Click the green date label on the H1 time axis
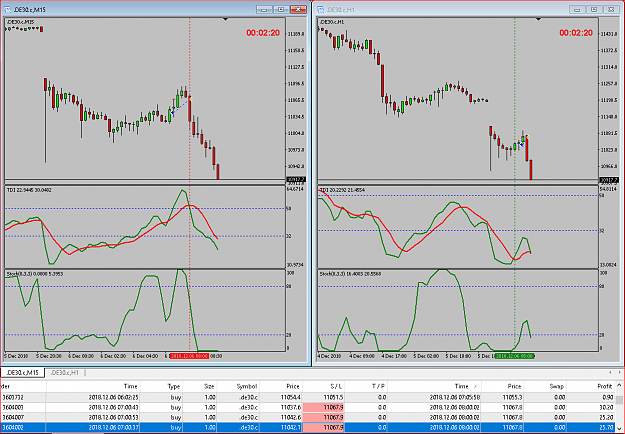Screen dimensions: 625x434 pyautogui.click(x=515, y=356)
